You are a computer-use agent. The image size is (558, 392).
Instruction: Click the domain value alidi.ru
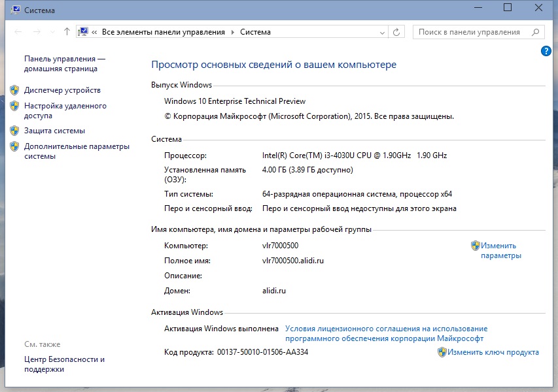(x=274, y=291)
